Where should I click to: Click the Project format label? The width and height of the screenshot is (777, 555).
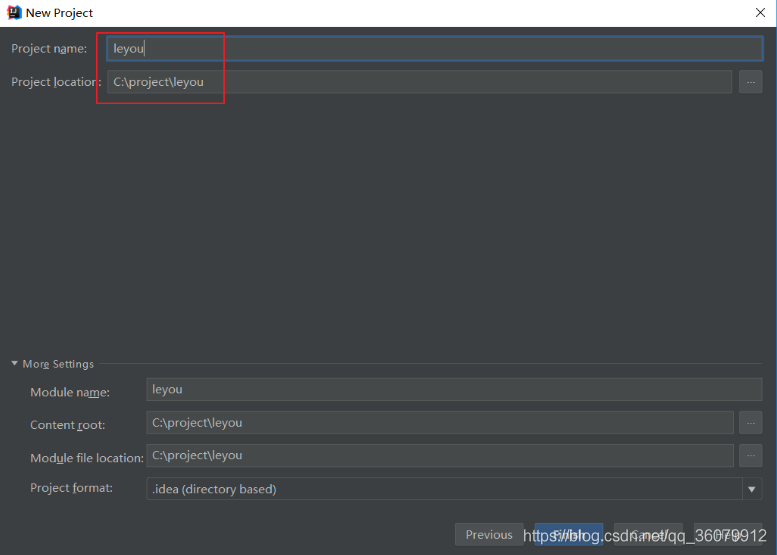[x=71, y=488]
